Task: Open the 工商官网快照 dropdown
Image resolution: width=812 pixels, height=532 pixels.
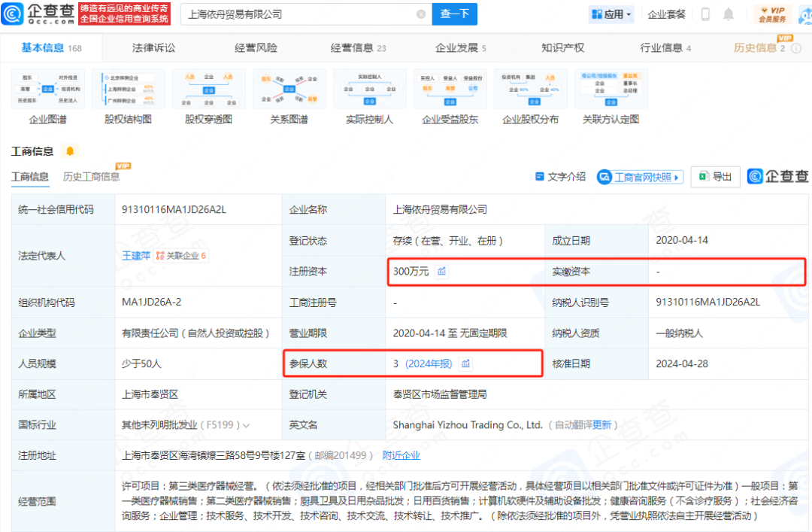Action: [x=640, y=177]
